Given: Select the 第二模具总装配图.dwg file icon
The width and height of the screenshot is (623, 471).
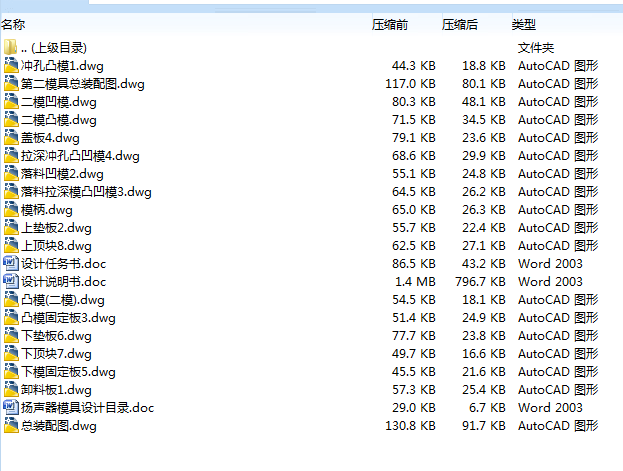Looking at the screenshot, I should (11, 83).
